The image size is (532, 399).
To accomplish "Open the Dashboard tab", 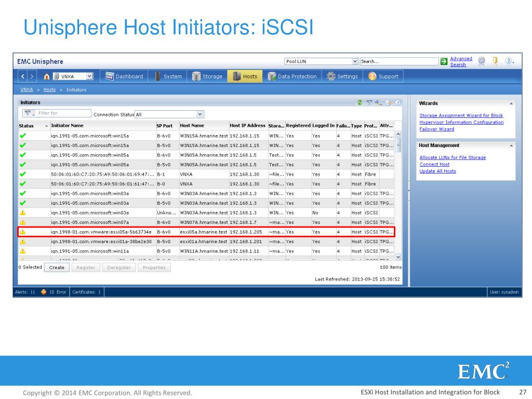I will 124,76.
